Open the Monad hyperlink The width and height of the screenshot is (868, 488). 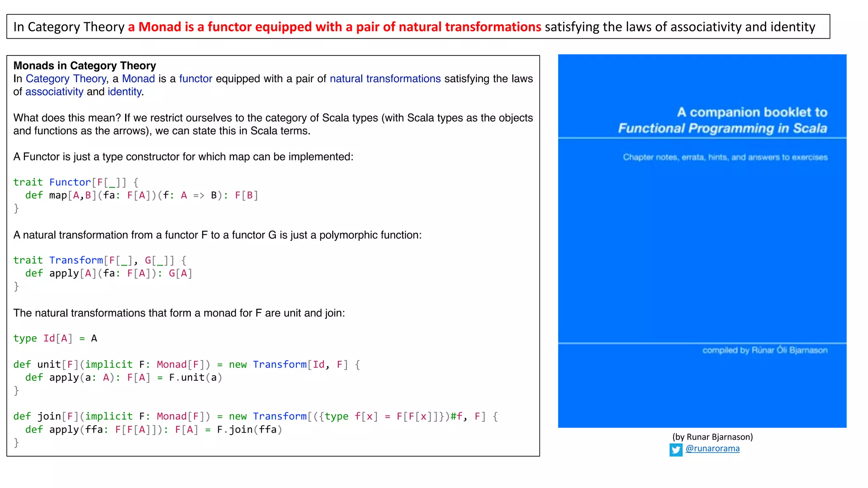(139, 79)
